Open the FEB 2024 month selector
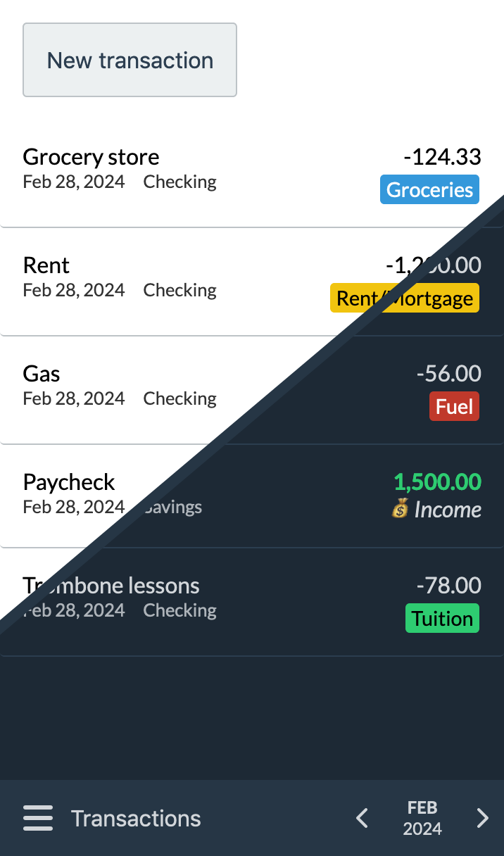The image size is (504, 856). tap(422, 818)
